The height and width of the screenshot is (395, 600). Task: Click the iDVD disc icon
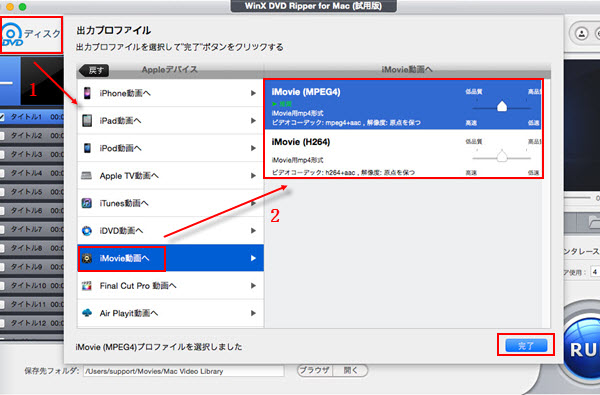pos(87,231)
